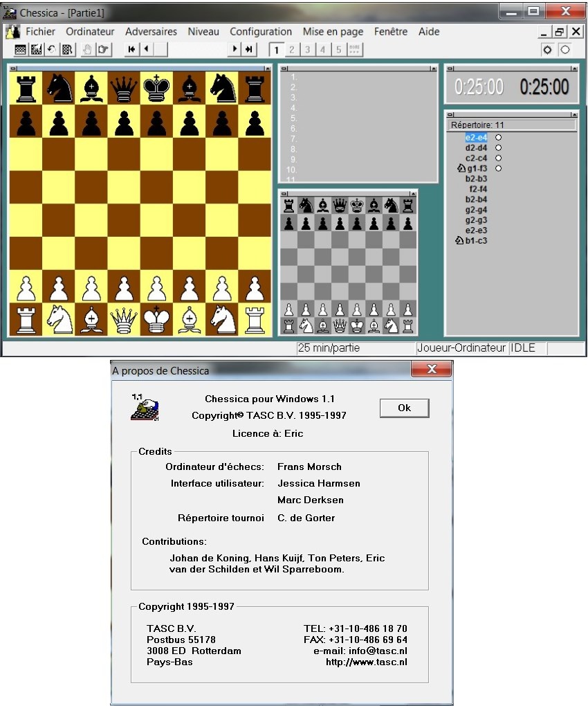
Task: Click the knight icon beside b1-c3
Action: coord(459,240)
